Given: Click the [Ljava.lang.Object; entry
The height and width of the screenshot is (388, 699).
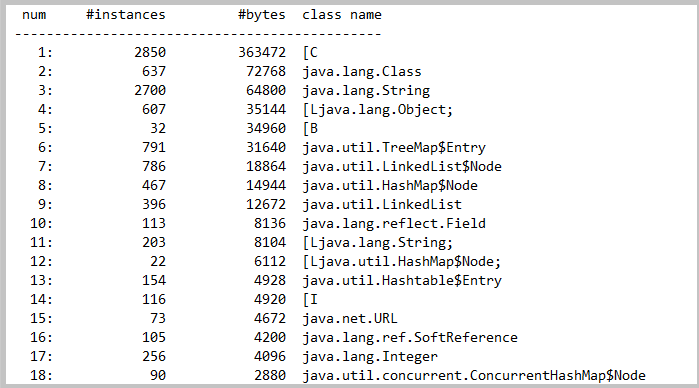Looking at the screenshot, I should 378,110.
